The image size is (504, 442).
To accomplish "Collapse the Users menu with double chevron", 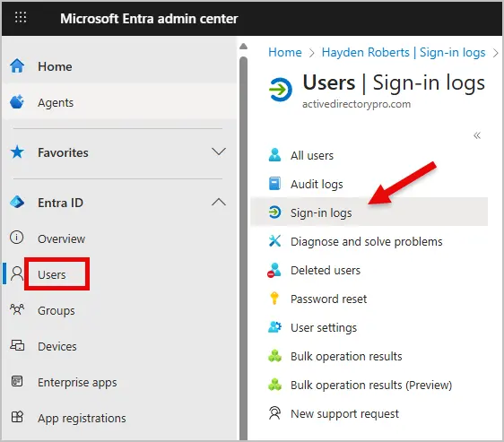I will pos(477,135).
